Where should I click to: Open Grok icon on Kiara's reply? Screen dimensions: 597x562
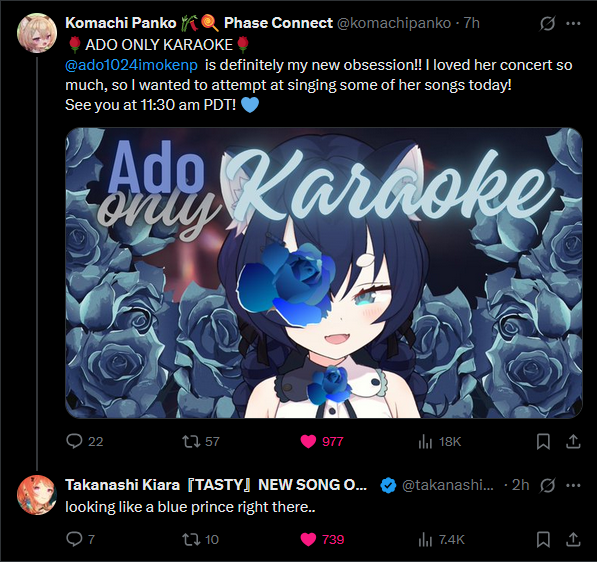(548, 485)
